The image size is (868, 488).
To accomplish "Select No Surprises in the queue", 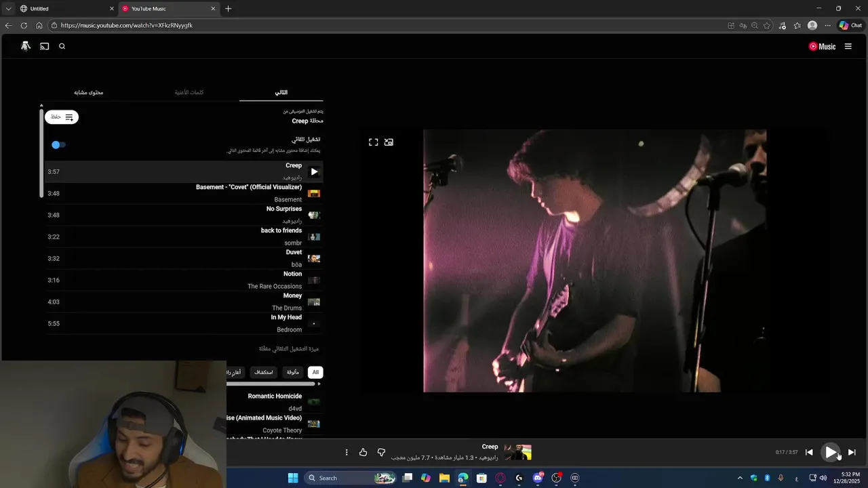I will [184, 215].
